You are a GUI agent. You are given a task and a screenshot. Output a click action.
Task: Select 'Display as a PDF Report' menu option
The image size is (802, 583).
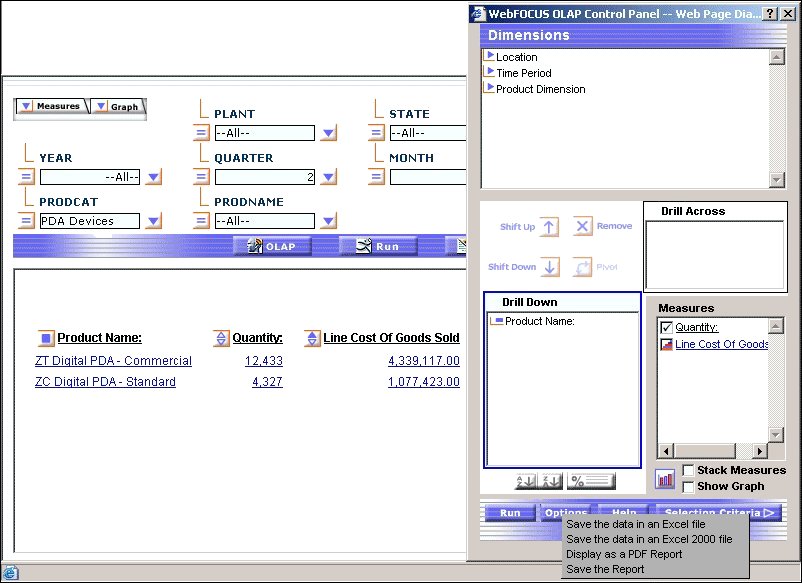623,554
